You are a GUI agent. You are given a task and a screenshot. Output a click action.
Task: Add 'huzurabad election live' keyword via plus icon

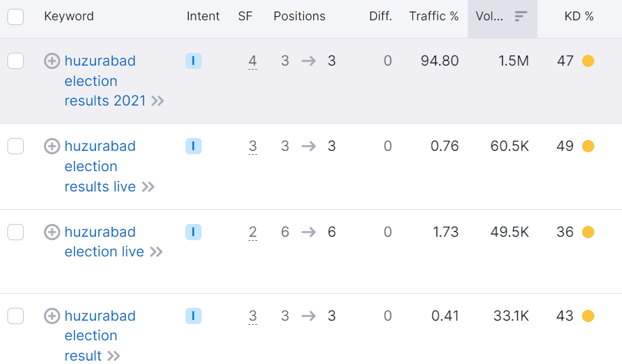coord(51,232)
